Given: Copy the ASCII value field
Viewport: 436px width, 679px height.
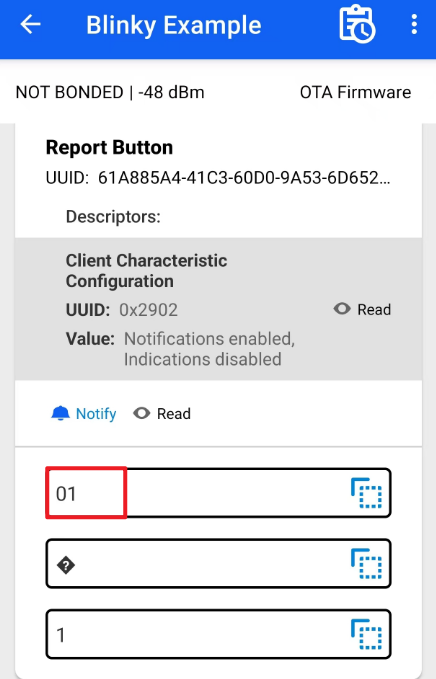Looking at the screenshot, I should click(x=366, y=564).
